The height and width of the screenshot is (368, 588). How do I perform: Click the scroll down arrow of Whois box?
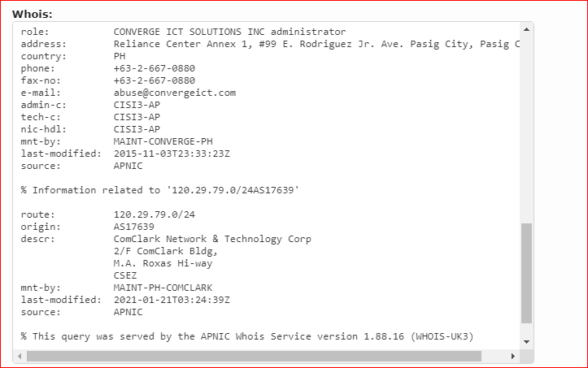coord(526,342)
